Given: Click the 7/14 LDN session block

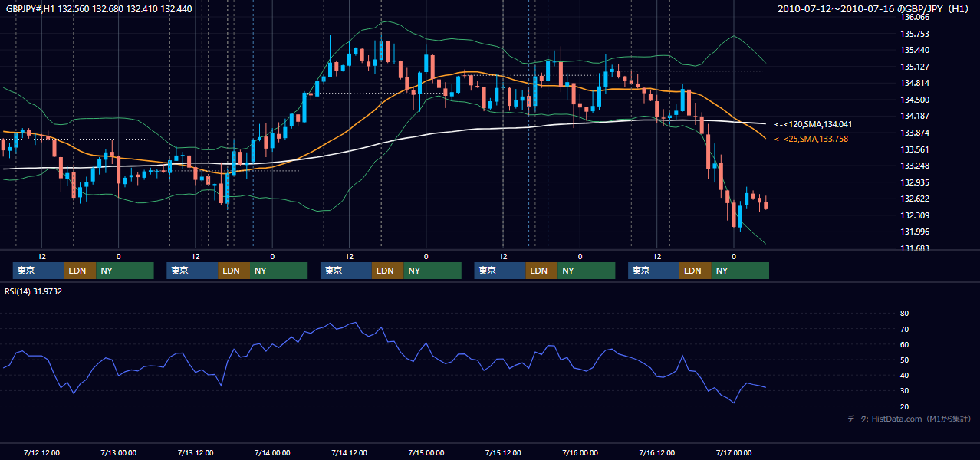Looking at the screenshot, I should [387, 271].
